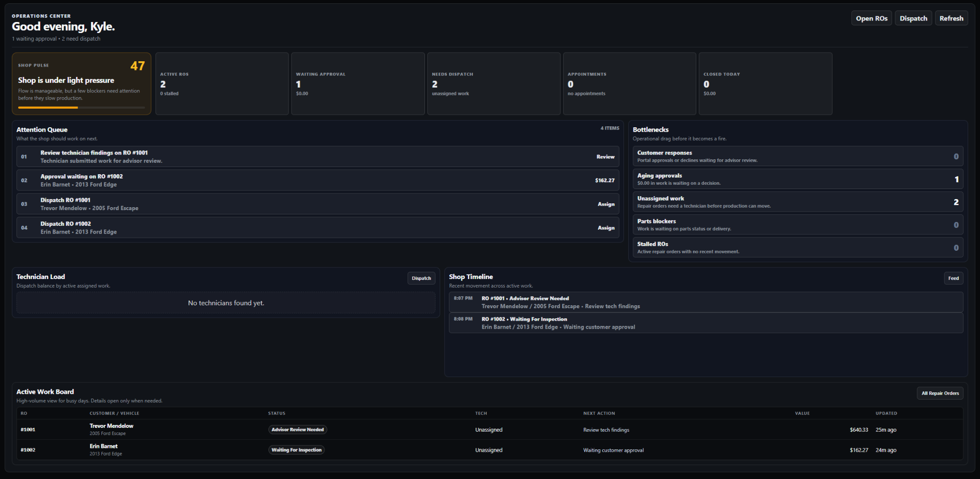Viewport: 980px width, 479px height.
Task: Open the Needs Dispatch stat card
Action: pos(494,84)
